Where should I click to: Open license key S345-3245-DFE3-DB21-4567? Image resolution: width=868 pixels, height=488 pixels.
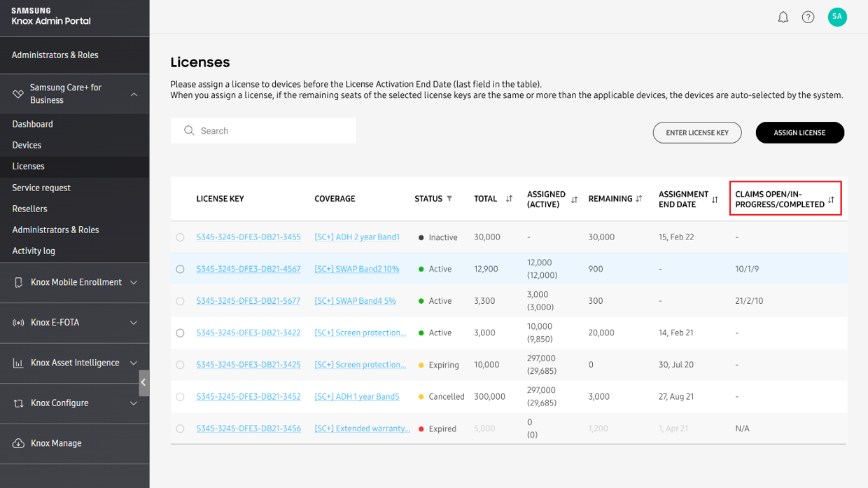pos(248,269)
